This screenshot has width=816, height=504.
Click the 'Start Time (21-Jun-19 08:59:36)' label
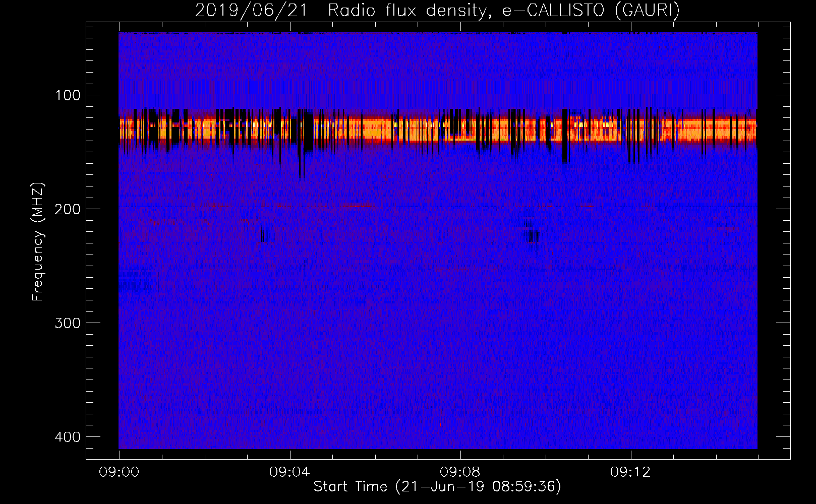pos(437,487)
